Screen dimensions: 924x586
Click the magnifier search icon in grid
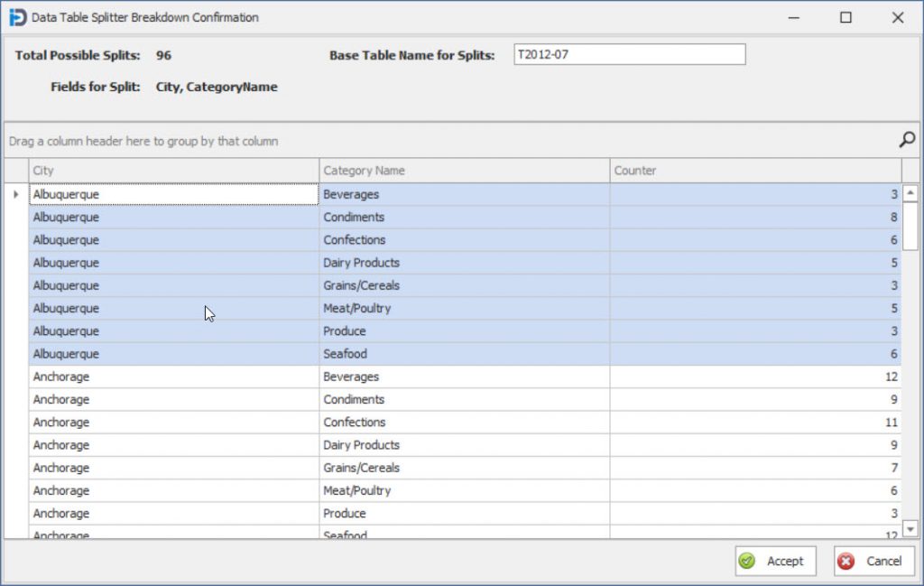(907, 139)
